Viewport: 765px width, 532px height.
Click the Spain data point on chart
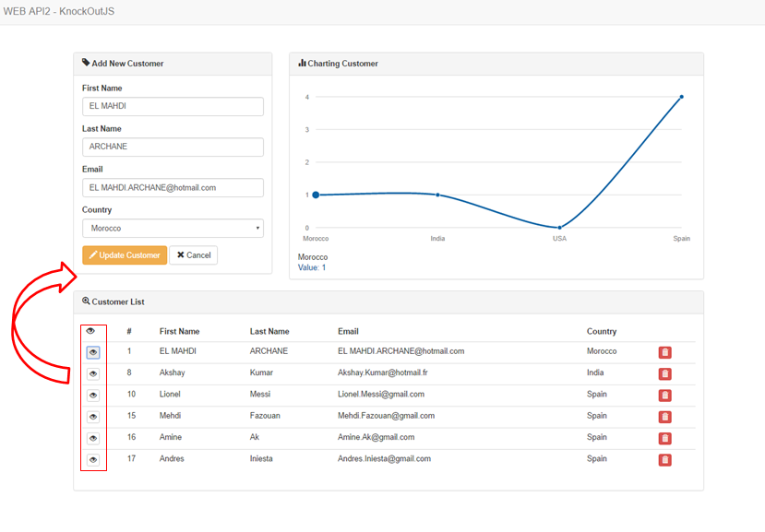click(681, 97)
